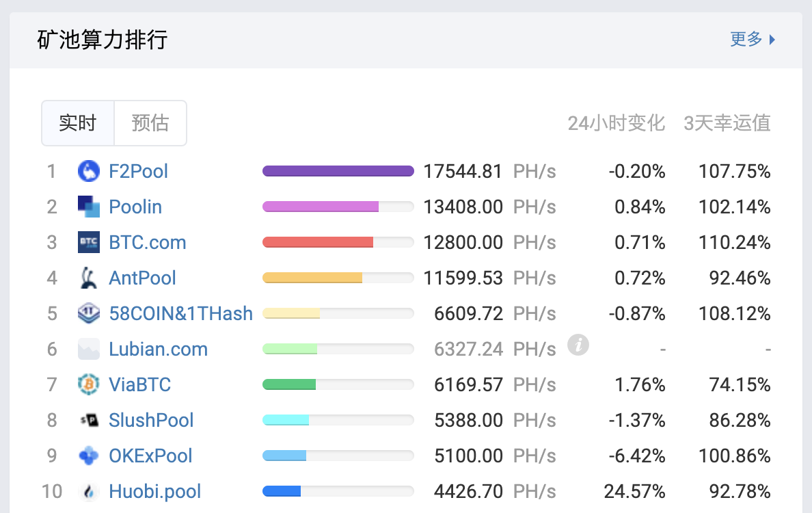Image resolution: width=812 pixels, height=513 pixels.
Task: Click ViaBTC's 1.76% change value
Action: coord(640,385)
